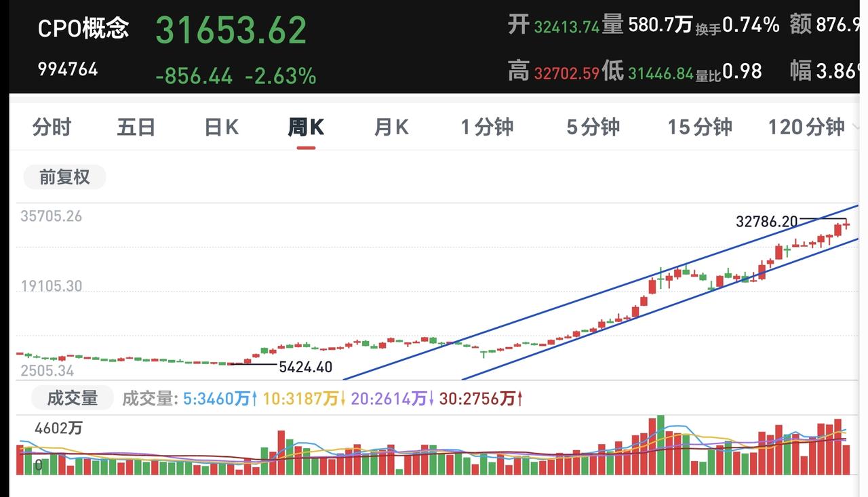Choose the 15分钟 interval tab
The height and width of the screenshot is (497, 868).
700,127
